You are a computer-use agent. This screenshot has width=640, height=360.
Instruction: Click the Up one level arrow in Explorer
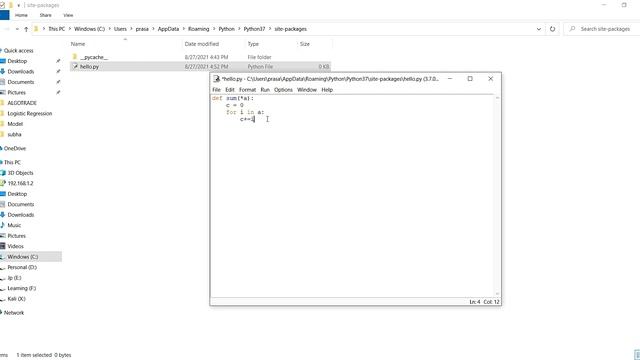pos(26,29)
